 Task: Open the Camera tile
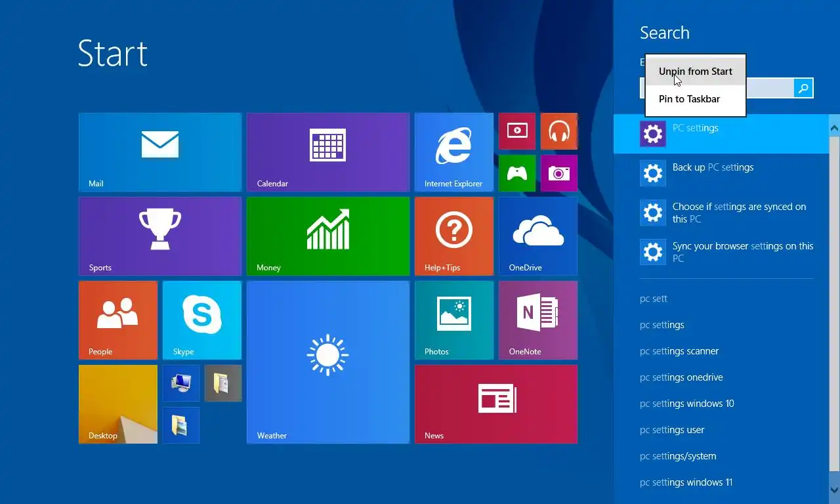click(559, 173)
